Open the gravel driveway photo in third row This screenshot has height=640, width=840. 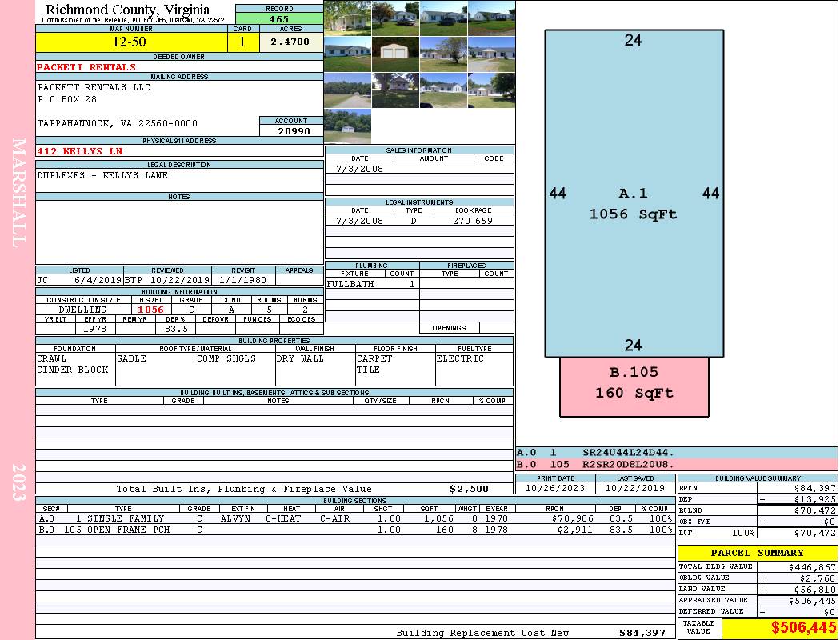347,90
